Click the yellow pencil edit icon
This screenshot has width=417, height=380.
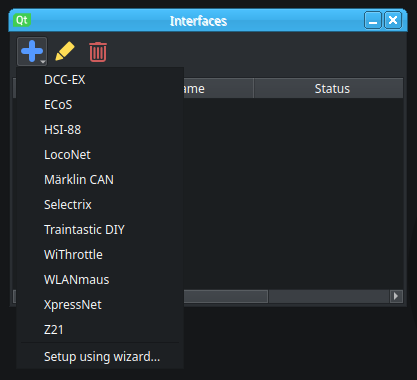click(65, 51)
